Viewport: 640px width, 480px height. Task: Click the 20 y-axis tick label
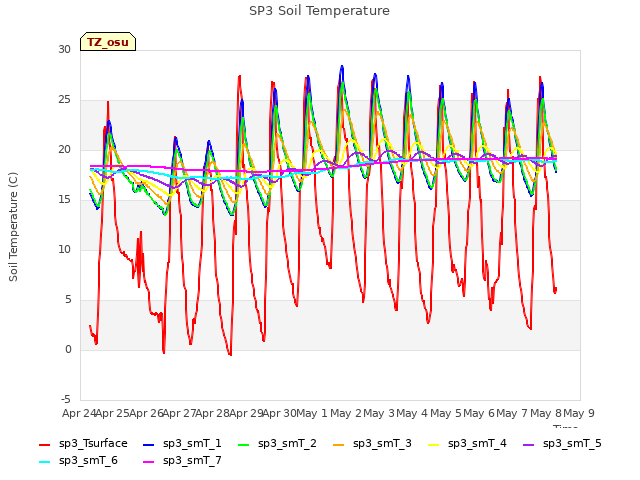point(64,150)
